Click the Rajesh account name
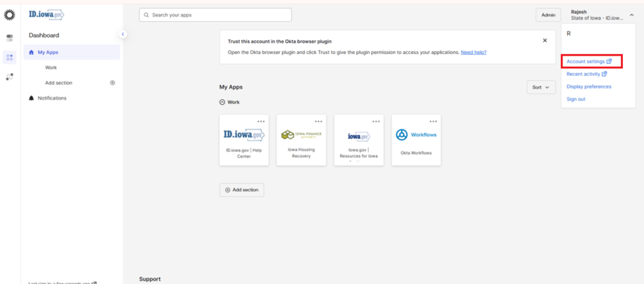Image resolution: width=644 pixels, height=284 pixels. [x=579, y=12]
